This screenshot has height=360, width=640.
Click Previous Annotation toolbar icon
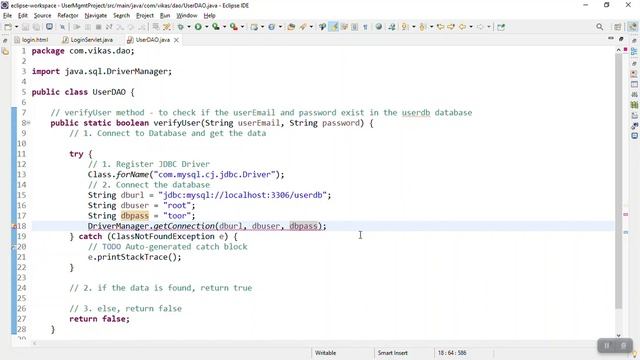point(422,27)
